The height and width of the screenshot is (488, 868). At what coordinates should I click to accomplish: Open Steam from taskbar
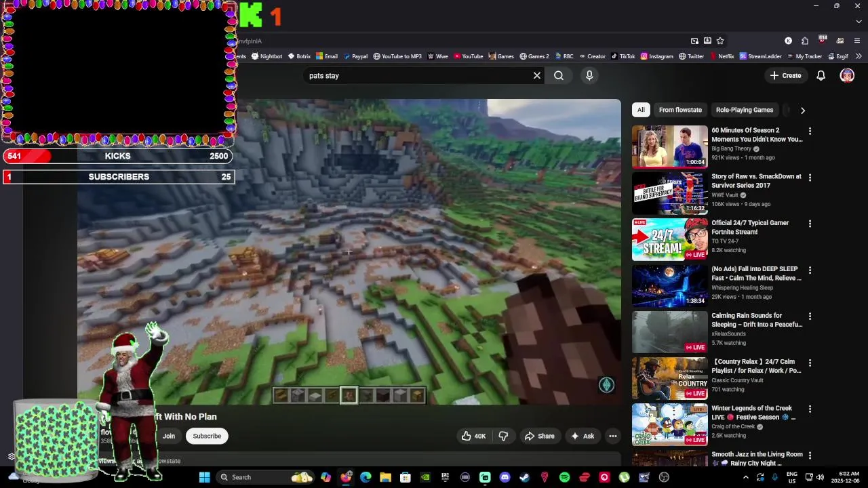coord(524,477)
